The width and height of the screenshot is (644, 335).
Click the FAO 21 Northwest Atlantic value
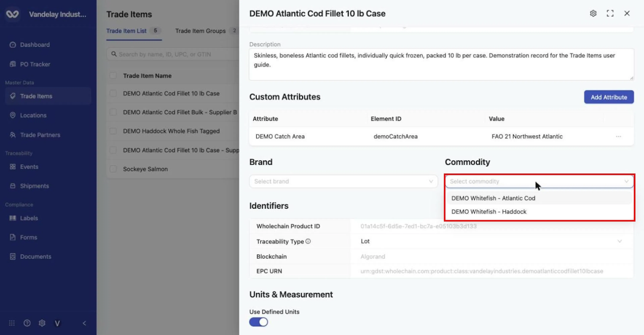point(527,137)
